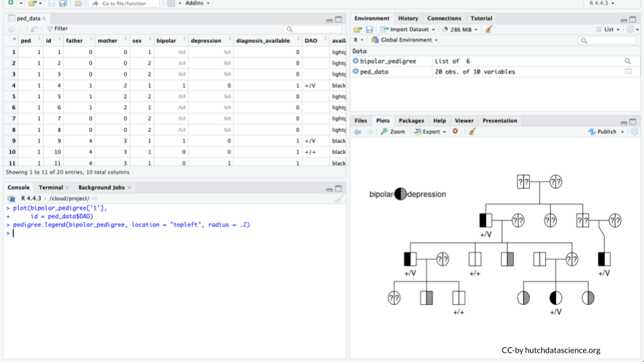Refresh the environment pane
This screenshot has width=644, height=362.
pyautogui.click(x=630, y=29)
